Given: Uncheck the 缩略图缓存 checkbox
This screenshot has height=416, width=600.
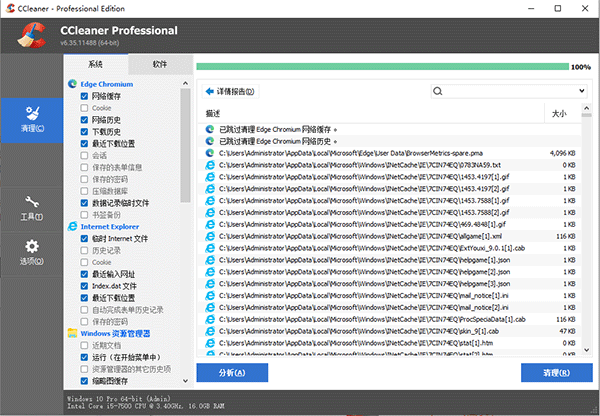Looking at the screenshot, I should (84, 381).
